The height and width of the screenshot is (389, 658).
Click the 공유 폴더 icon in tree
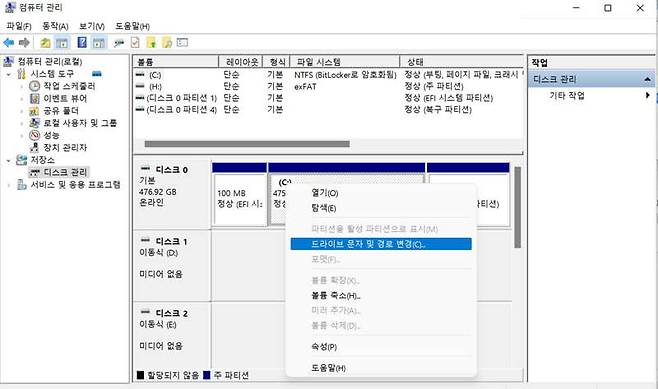(x=34, y=111)
